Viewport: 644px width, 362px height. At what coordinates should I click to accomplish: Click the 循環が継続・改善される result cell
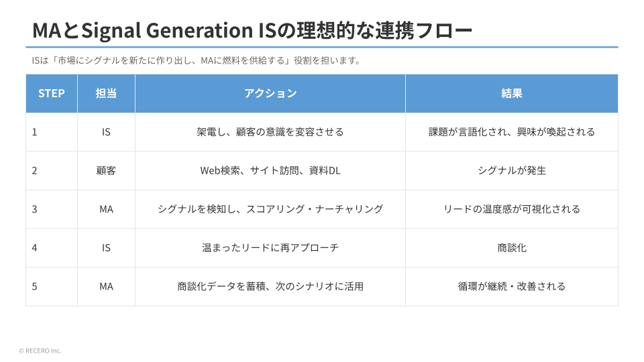pyautogui.click(x=511, y=286)
